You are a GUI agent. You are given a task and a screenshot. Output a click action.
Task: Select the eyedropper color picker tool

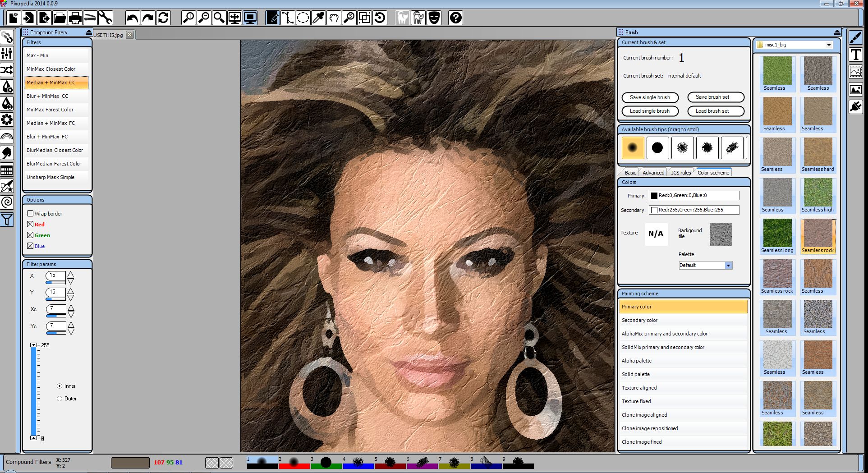click(318, 18)
